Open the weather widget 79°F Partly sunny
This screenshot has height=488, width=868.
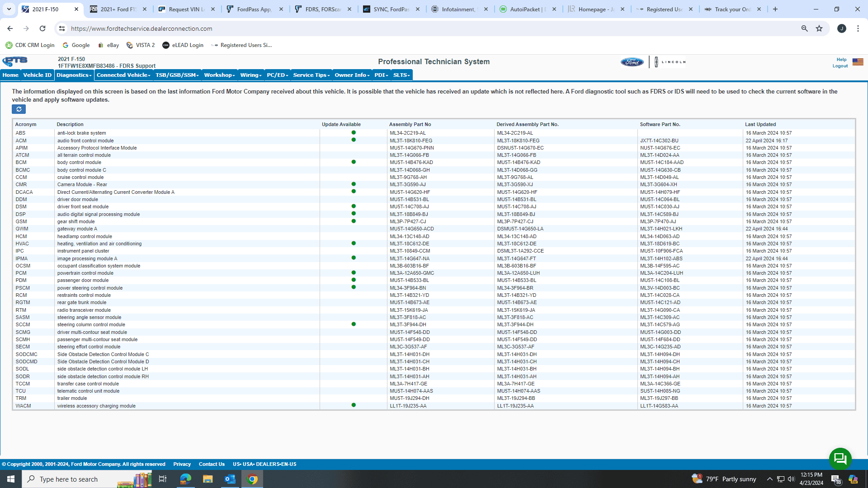click(724, 479)
